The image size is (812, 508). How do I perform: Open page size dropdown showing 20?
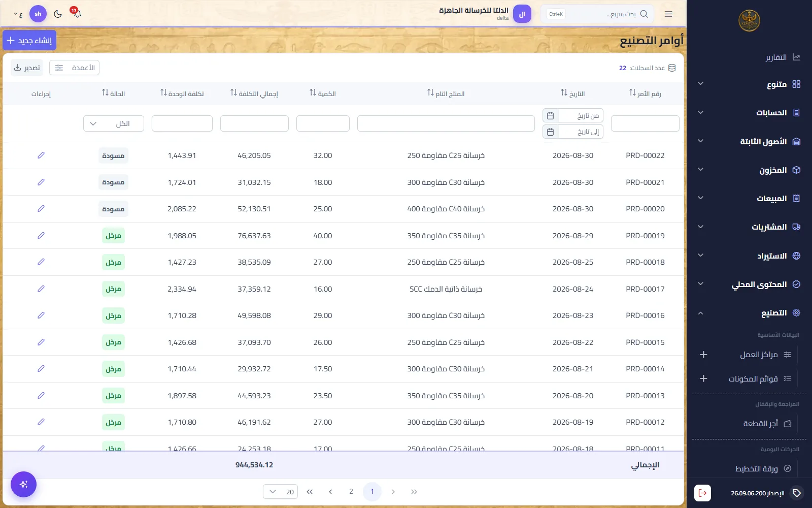[280, 491]
